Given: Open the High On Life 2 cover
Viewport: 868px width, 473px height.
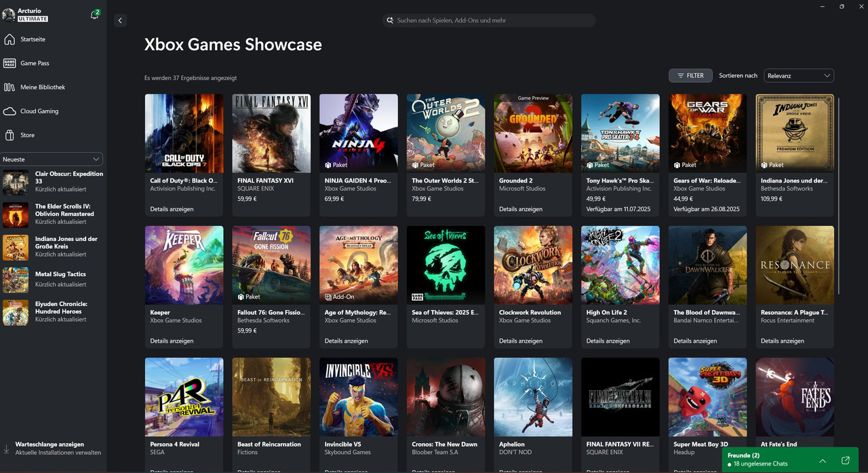Looking at the screenshot, I should coord(620,265).
